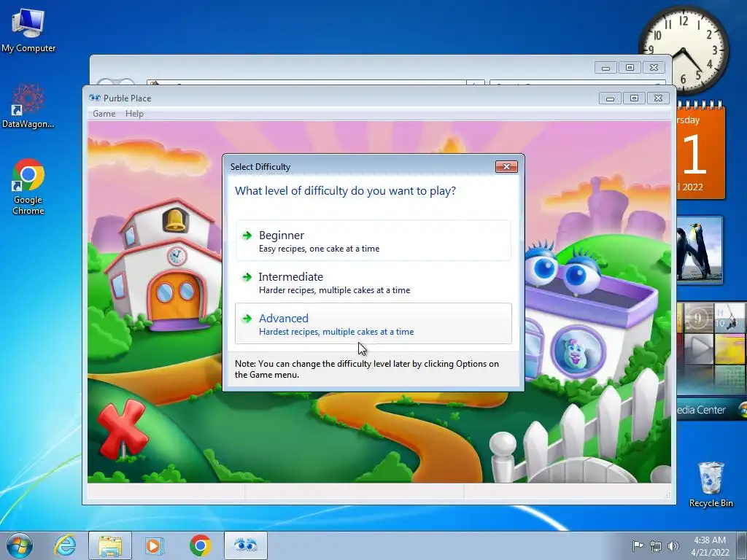Open Google Chrome desktop shortcut
This screenshot has width=747, height=560.
pos(28,187)
